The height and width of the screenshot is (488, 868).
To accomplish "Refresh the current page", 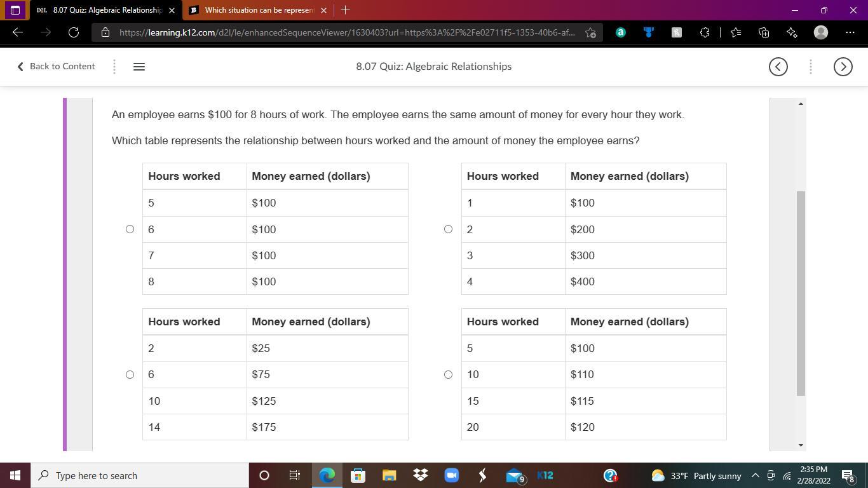I will click(74, 32).
